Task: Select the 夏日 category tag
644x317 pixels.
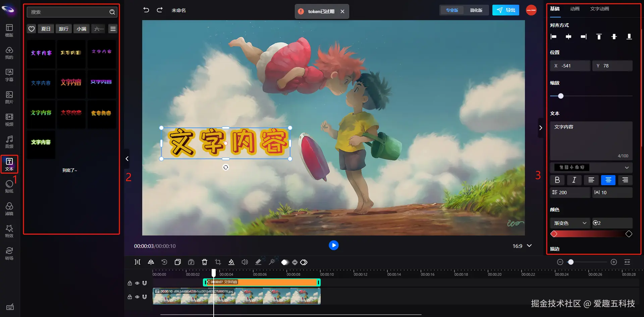Action: (46, 29)
